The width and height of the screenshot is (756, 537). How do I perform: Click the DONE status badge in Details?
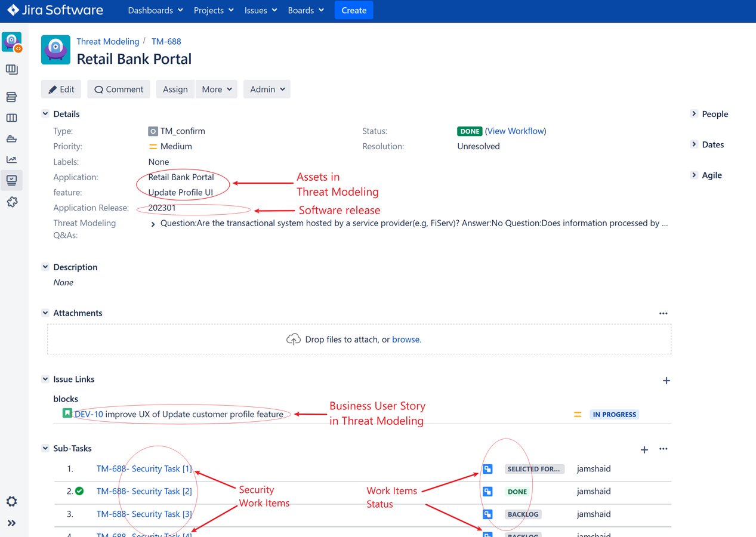[x=470, y=131]
